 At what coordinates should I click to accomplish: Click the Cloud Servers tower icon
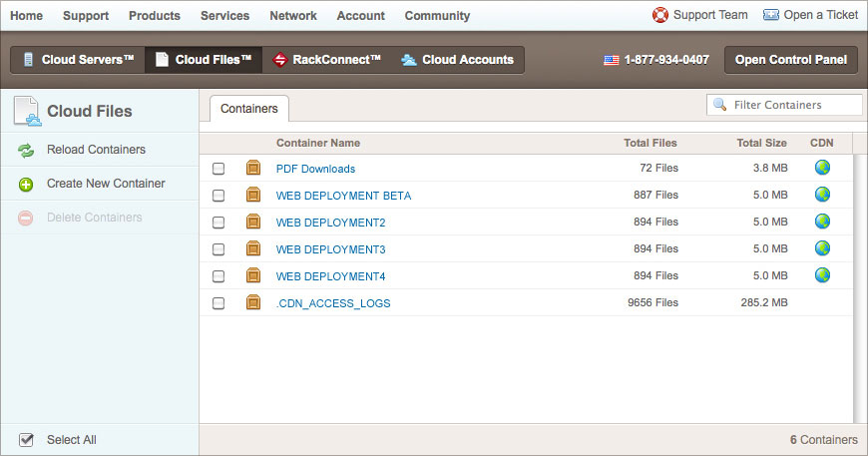(28, 59)
